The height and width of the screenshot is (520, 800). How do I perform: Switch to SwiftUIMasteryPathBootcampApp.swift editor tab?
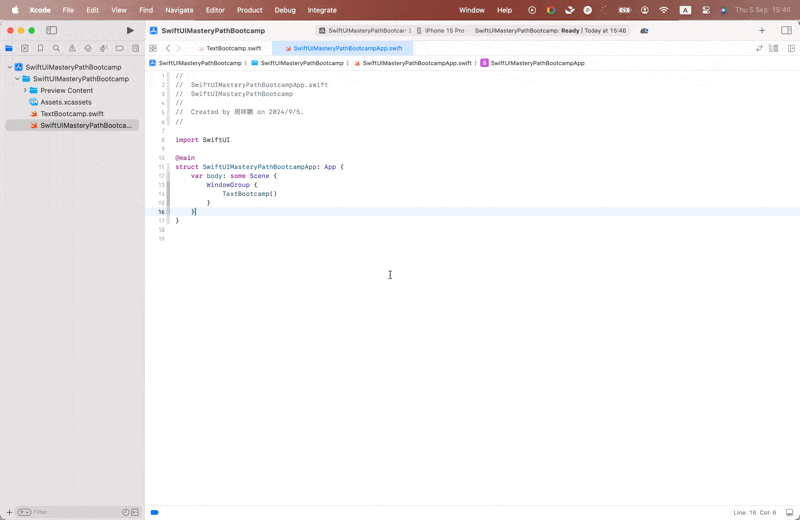[x=343, y=48]
